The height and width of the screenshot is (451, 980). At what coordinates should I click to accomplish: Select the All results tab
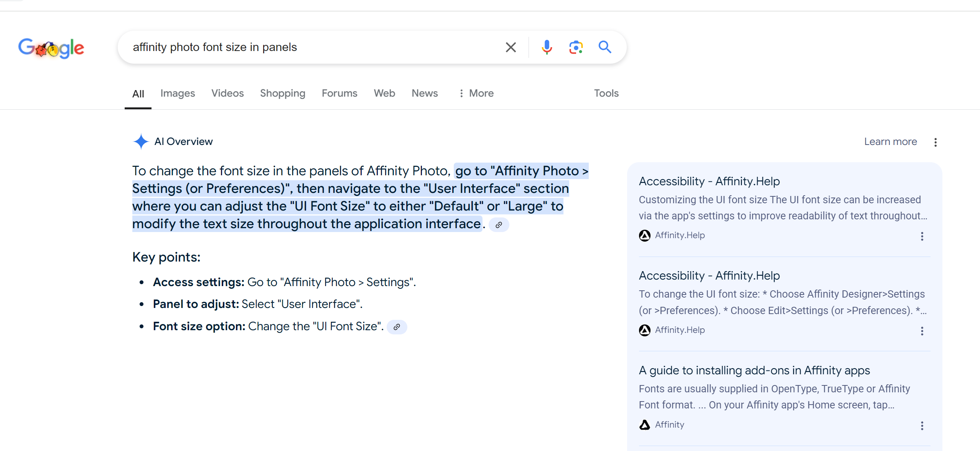click(138, 94)
